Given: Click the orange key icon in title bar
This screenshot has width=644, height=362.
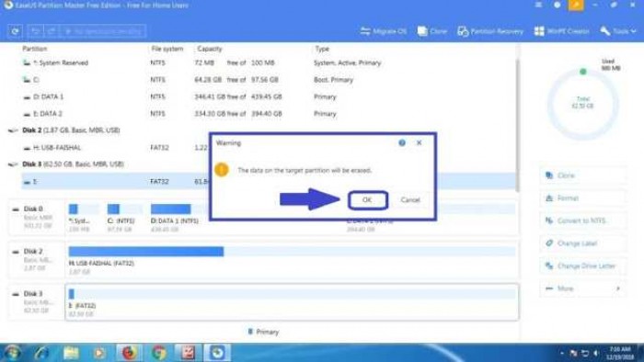Looking at the screenshot, I should (576, 6).
